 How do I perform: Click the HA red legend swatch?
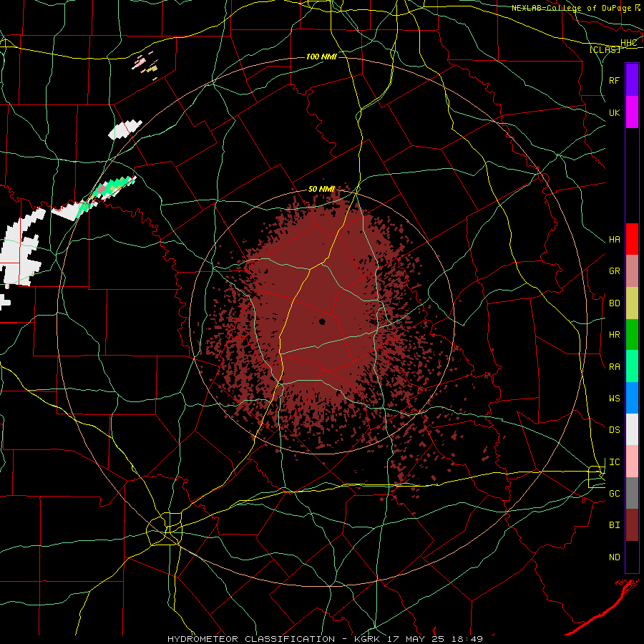[x=632, y=239]
